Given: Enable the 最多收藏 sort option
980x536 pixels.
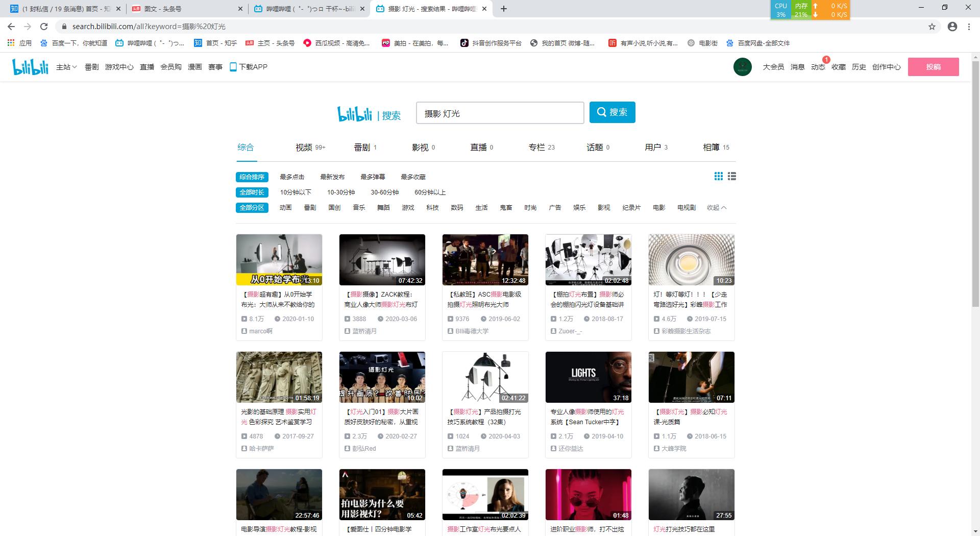Looking at the screenshot, I should pos(413,177).
